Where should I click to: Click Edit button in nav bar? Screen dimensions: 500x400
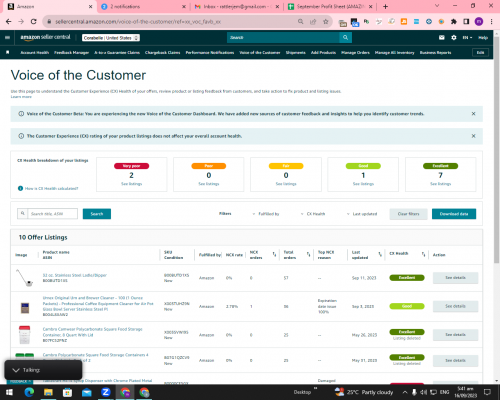[480, 53]
